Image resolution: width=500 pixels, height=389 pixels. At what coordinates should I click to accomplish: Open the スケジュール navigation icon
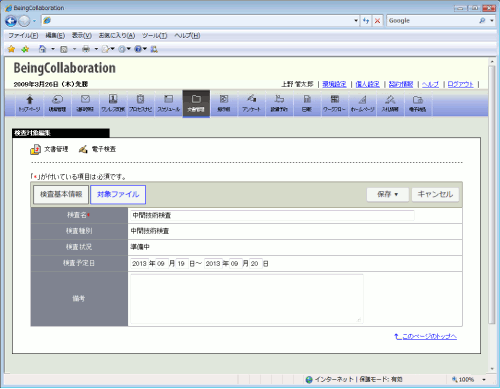[168, 104]
